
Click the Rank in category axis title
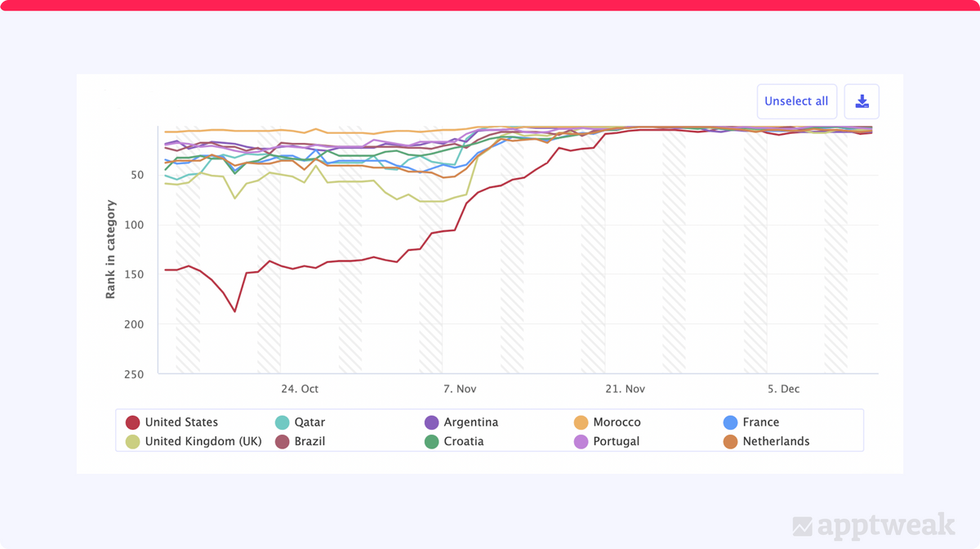[111, 249]
